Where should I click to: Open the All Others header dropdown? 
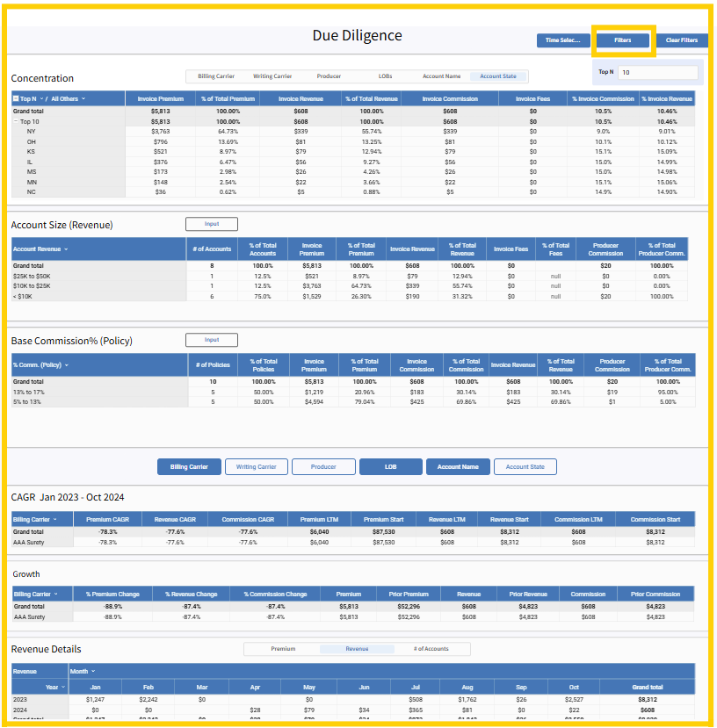[x=83, y=99]
